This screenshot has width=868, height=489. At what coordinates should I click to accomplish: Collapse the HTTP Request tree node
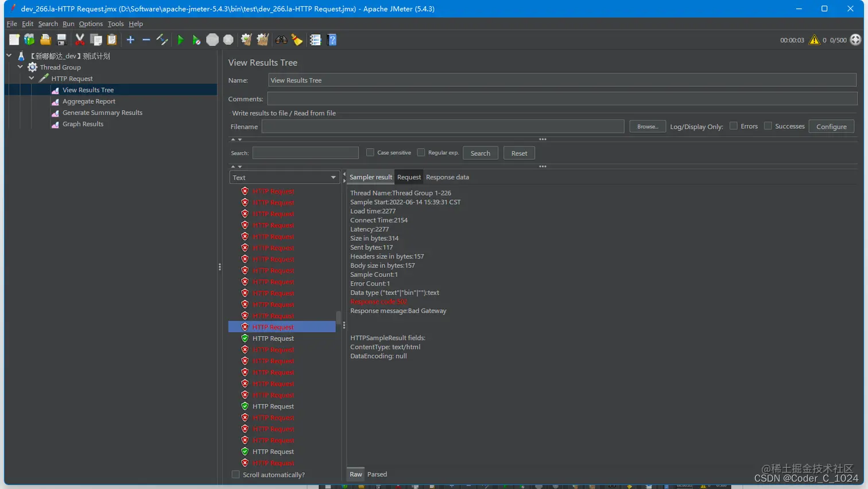[32, 79]
